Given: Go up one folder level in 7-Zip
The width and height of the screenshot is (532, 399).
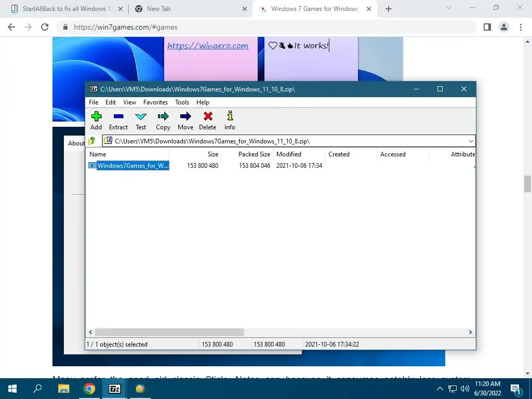Looking at the screenshot, I should coord(92,141).
